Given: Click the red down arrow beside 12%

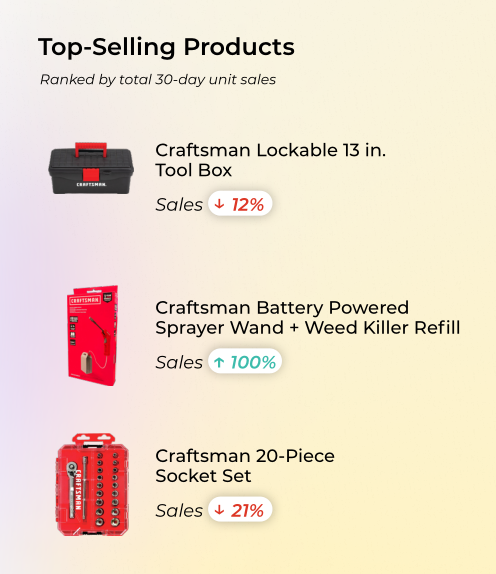Looking at the screenshot, I should tap(219, 204).
